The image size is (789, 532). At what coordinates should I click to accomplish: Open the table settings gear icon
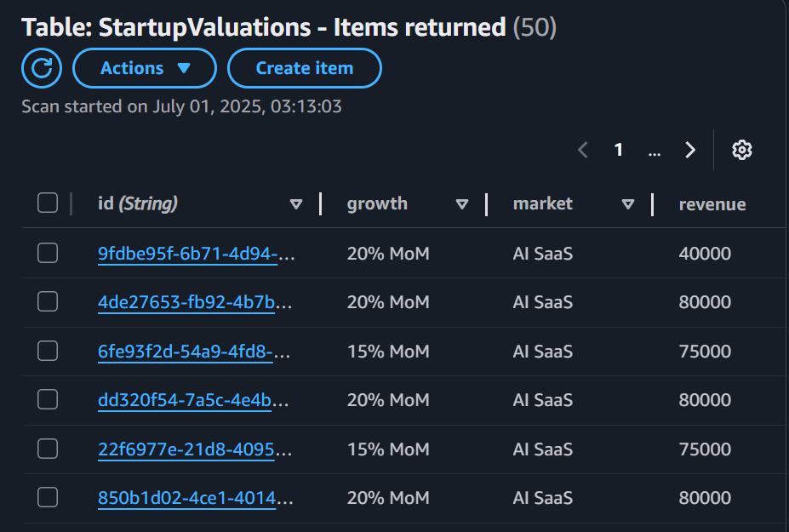(x=741, y=150)
